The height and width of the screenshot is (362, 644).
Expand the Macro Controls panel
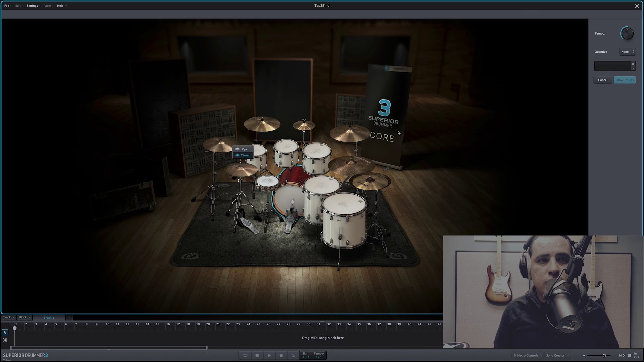click(x=527, y=355)
